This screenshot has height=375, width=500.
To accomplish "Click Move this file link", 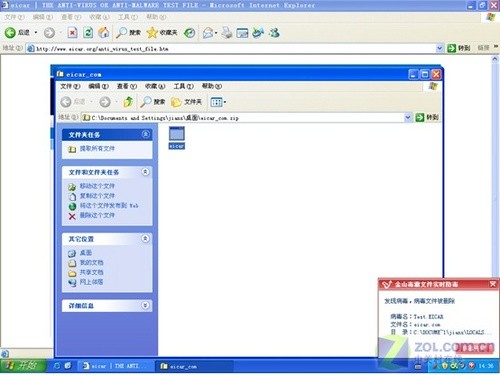I will tap(97, 186).
